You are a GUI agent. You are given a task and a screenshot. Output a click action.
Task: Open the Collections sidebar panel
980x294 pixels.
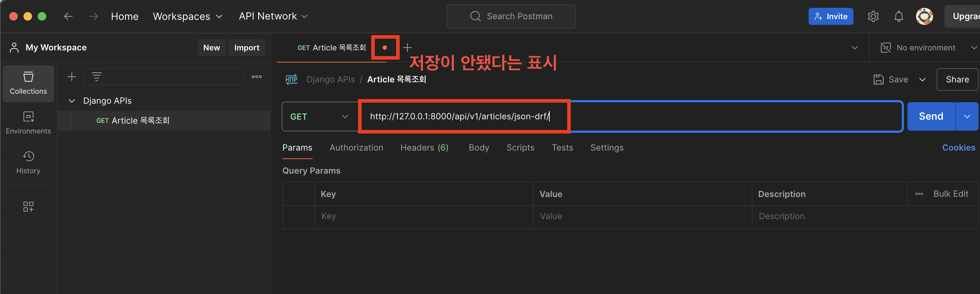[x=28, y=83]
